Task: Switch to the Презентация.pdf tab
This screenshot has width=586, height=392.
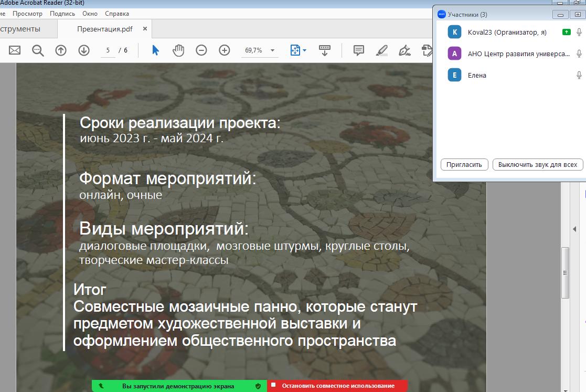Action: coord(104,29)
